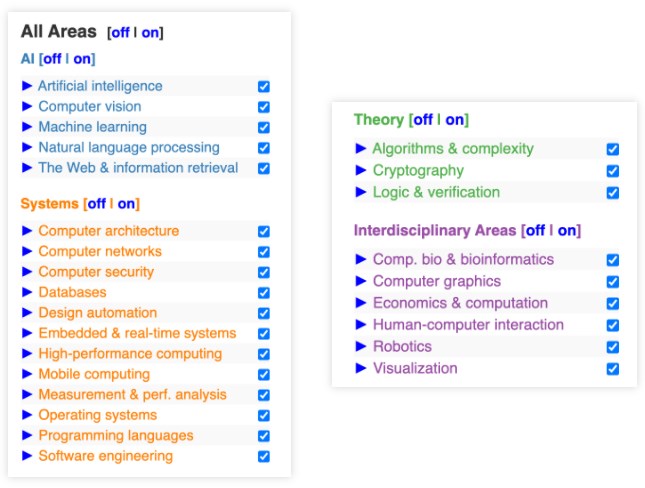
Task: Turn on all AI areas
Action: click(x=82, y=59)
